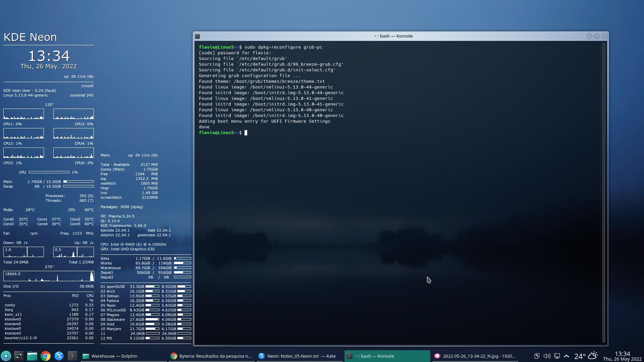Launch Dolphin file manager from the panel
The image size is (644, 362).
pyautogui.click(x=32, y=356)
